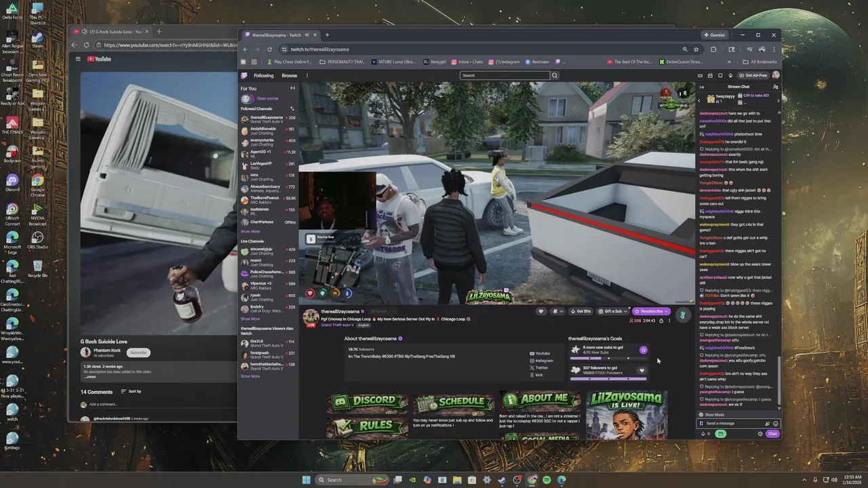
Task: Open OBS Studio desktop icon
Action: 37,241
